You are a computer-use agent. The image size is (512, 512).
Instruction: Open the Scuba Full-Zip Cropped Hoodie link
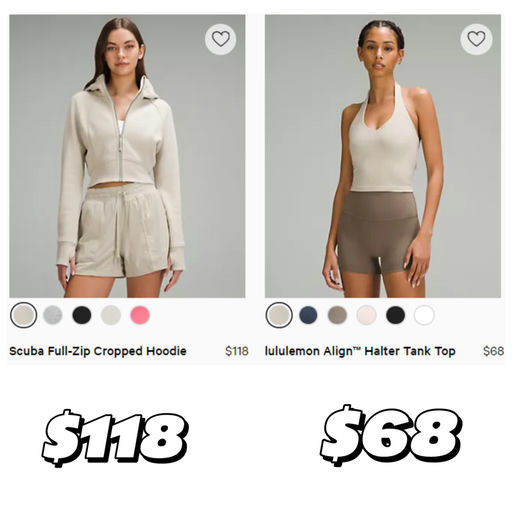pos(98,351)
